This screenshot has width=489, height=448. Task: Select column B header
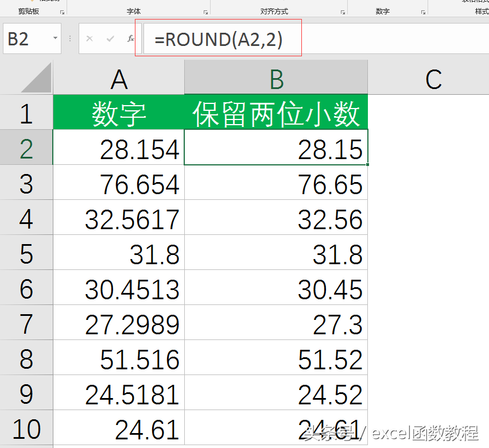click(x=276, y=78)
